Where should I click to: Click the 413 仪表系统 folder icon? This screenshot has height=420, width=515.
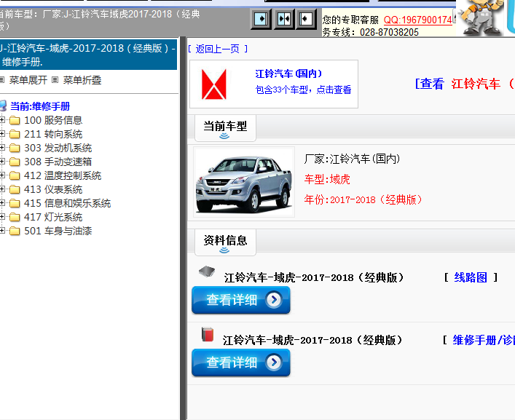[x=15, y=189]
